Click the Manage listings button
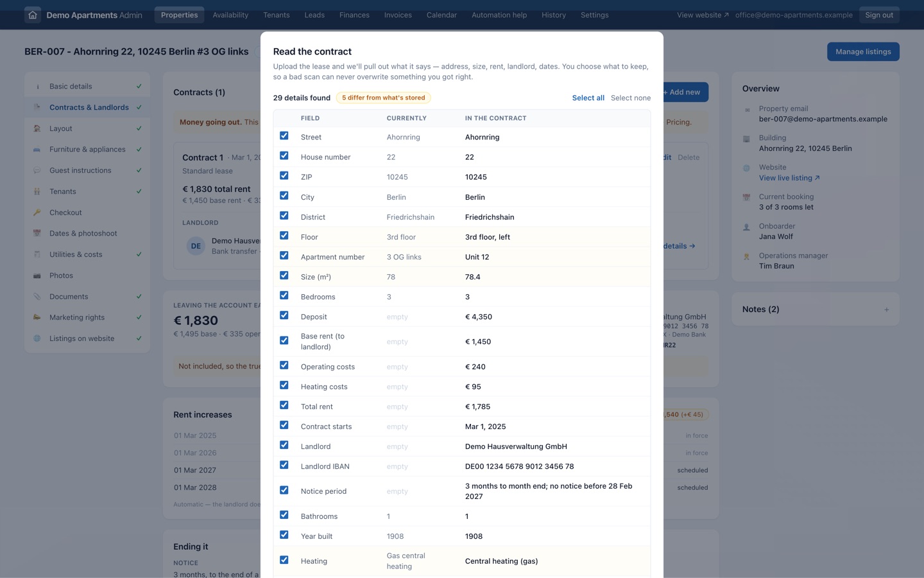The image size is (924, 578). tap(863, 51)
